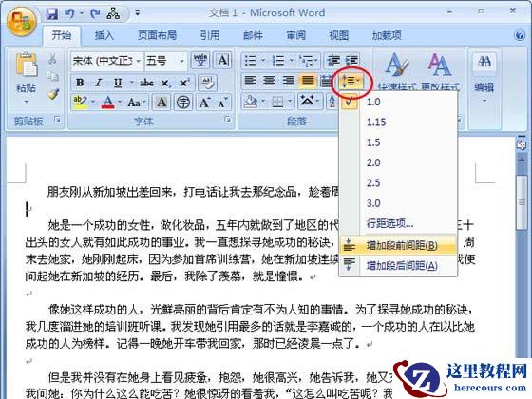Choose 增加段后间距(A) menu item
Image resolution: width=532 pixels, height=399 pixels.
click(399, 266)
